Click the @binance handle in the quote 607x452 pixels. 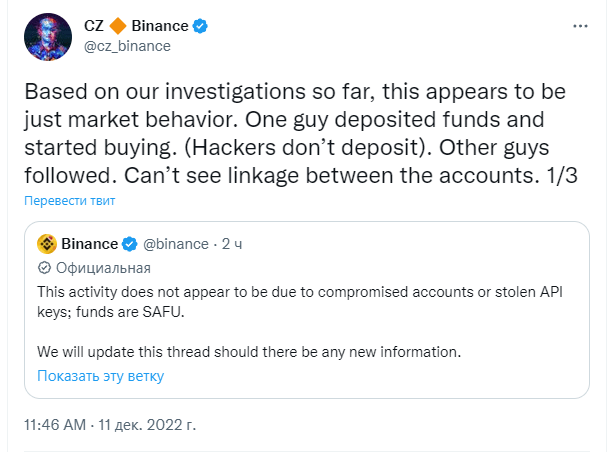coord(177,244)
